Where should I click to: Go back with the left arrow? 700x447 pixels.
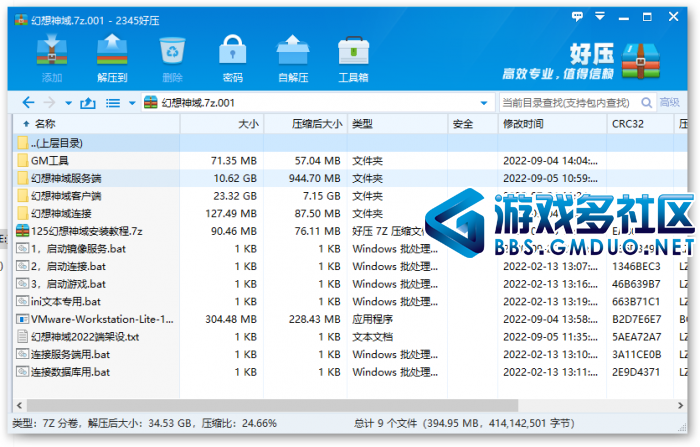[28, 103]
